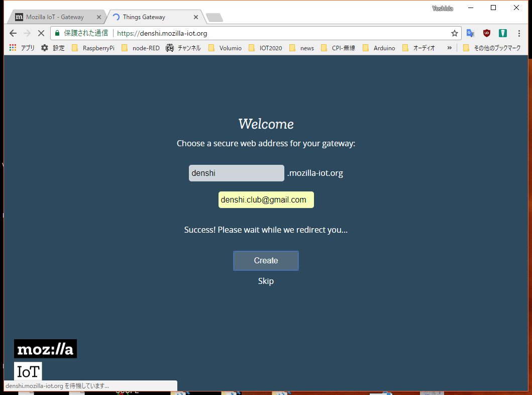532x395 pixels.
Task: Expand the bookmarks overflow chevron
Action: click(x=449, y=48)
